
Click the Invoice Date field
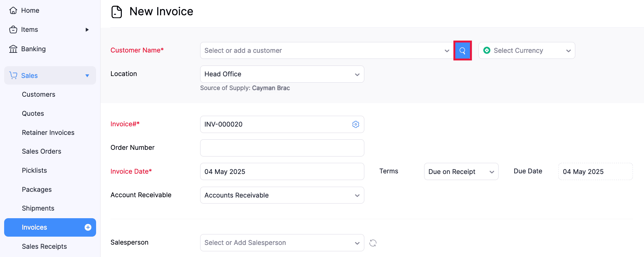pos(282,172)
